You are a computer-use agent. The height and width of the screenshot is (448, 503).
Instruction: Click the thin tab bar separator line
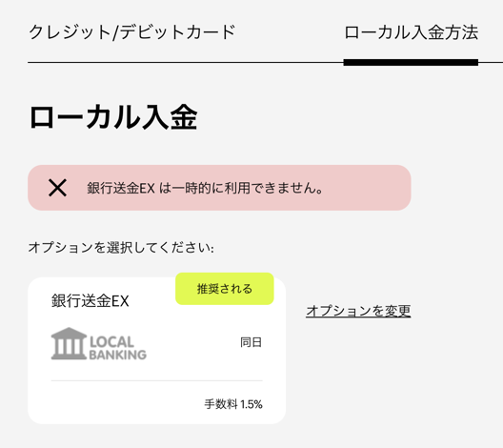186,62
